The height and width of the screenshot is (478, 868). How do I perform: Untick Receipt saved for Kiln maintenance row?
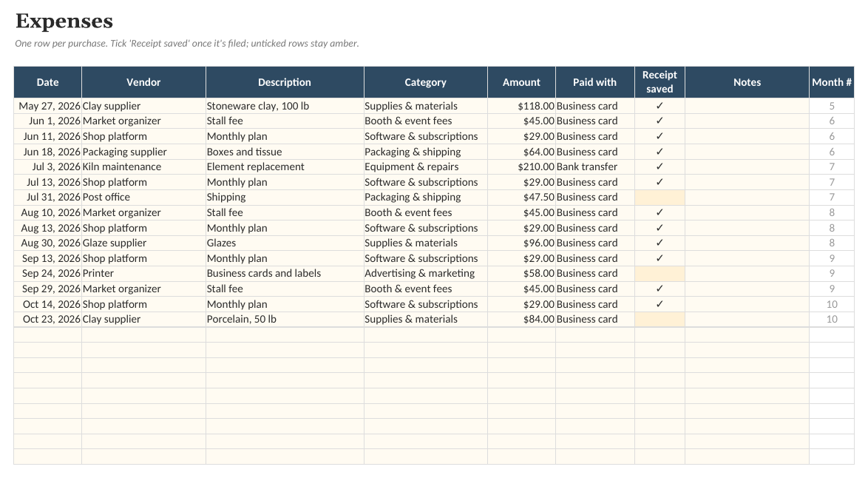point(660,166)
